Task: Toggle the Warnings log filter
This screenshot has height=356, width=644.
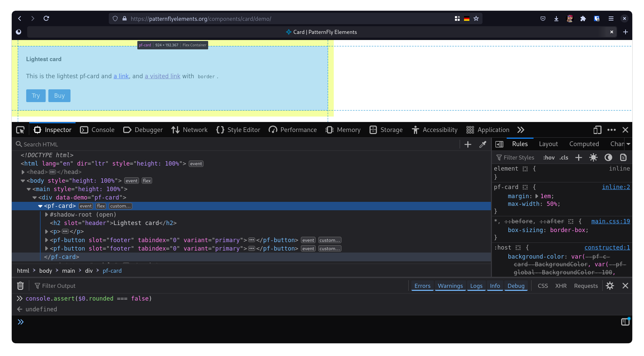Action: pyautogui.click(x=450, y=286)
